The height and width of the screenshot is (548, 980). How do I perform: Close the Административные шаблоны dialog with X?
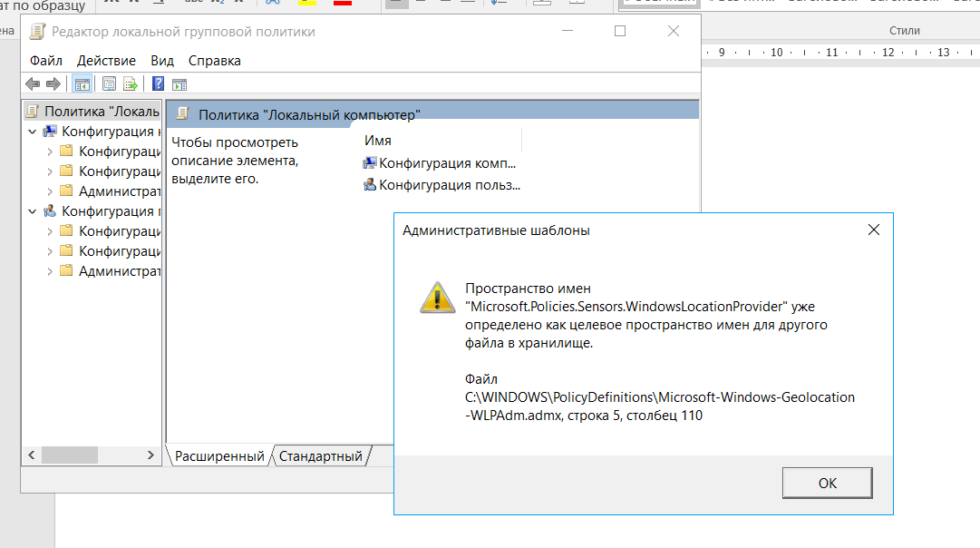[874, 230]
